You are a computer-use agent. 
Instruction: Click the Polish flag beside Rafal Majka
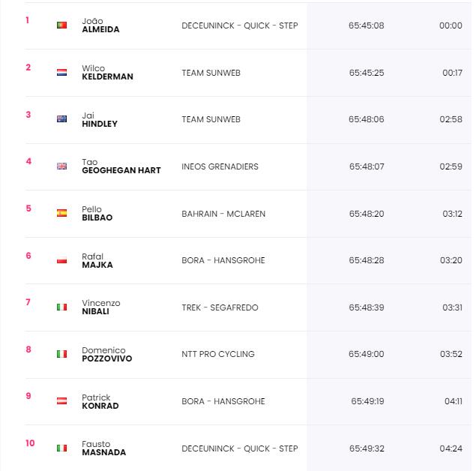pos(62,260)
